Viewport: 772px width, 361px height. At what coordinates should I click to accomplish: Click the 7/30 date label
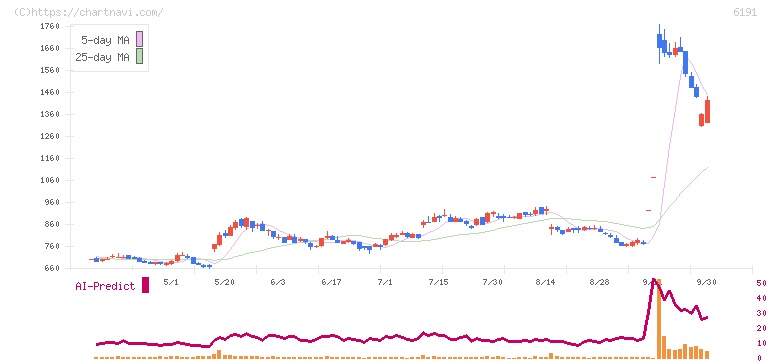coord(492,282)
